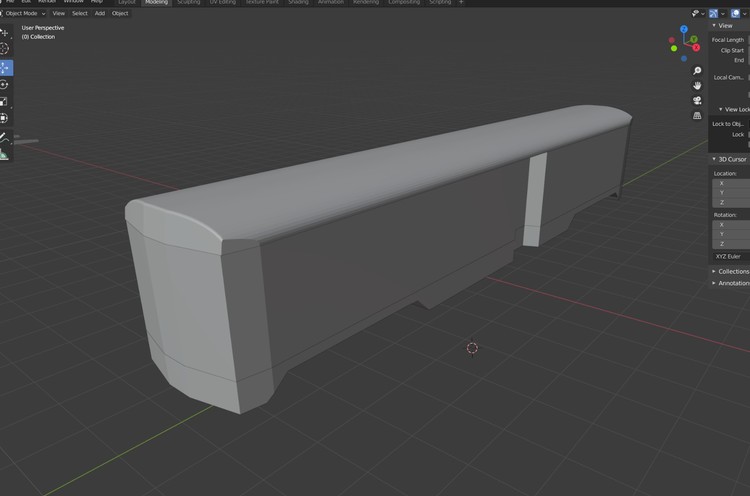Open the Add menu
The height and width of the screenshot is (496, 750).
(99, 13)
